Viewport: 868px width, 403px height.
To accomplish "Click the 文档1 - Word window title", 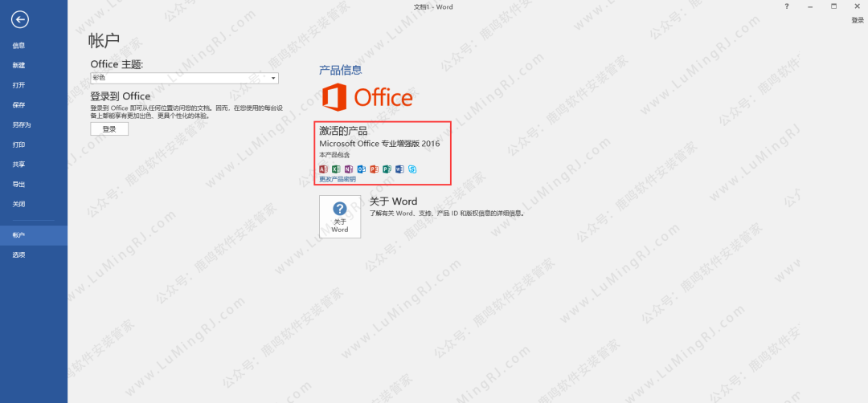I will coord(433,6).
